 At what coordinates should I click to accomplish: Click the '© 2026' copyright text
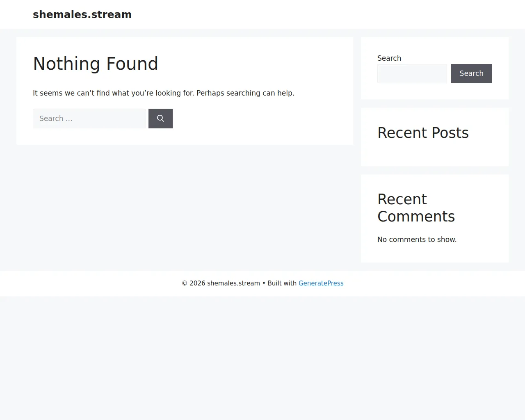(x=194, y=283)
